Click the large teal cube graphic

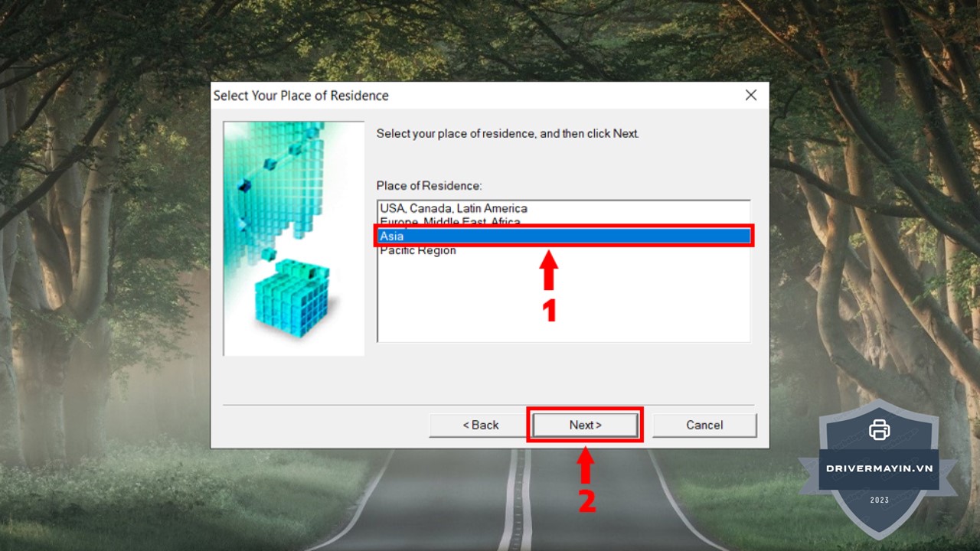[x=292, y=297]
